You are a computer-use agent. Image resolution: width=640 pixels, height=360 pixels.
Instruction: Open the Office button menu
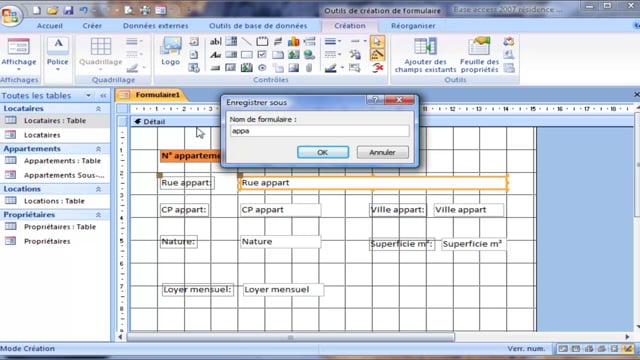click(11, 15)
